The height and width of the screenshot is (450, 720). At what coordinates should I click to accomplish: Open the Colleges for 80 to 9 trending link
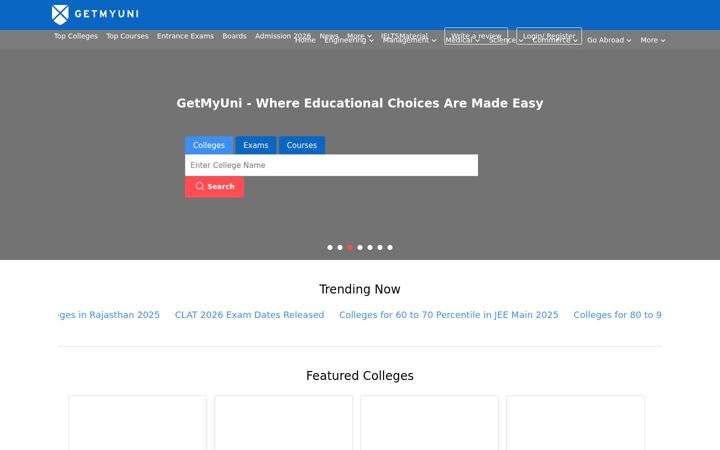click(617, 315)
